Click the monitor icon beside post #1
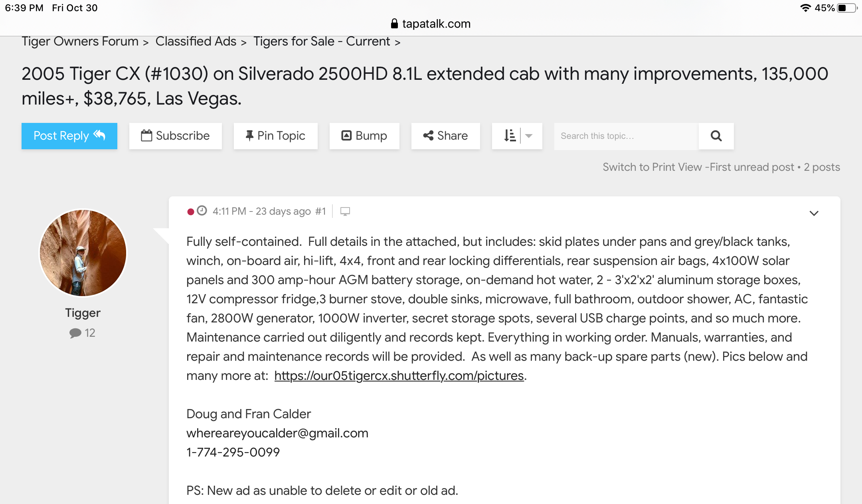Image resolution: width=862 pixels, height=504 pixels. 345,211
